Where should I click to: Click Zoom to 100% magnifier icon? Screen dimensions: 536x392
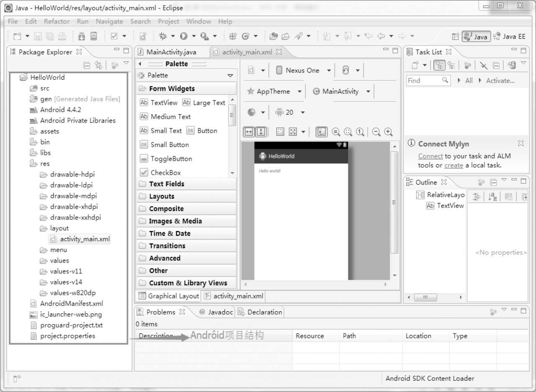pos(360,132)
